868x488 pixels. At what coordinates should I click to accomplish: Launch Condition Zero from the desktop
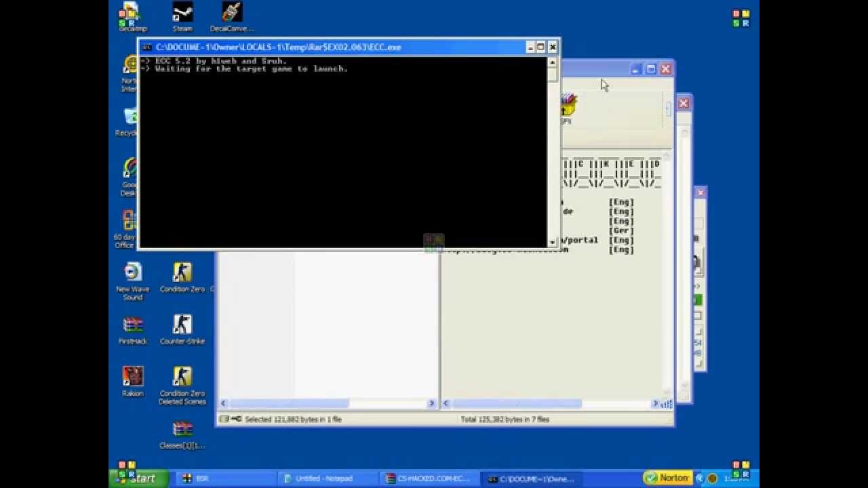[182, 278]
